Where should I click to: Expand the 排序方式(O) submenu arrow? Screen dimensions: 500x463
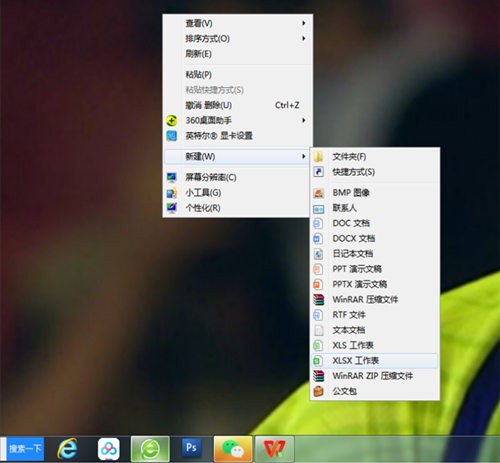pyautogui.click(x=304, y=38)
